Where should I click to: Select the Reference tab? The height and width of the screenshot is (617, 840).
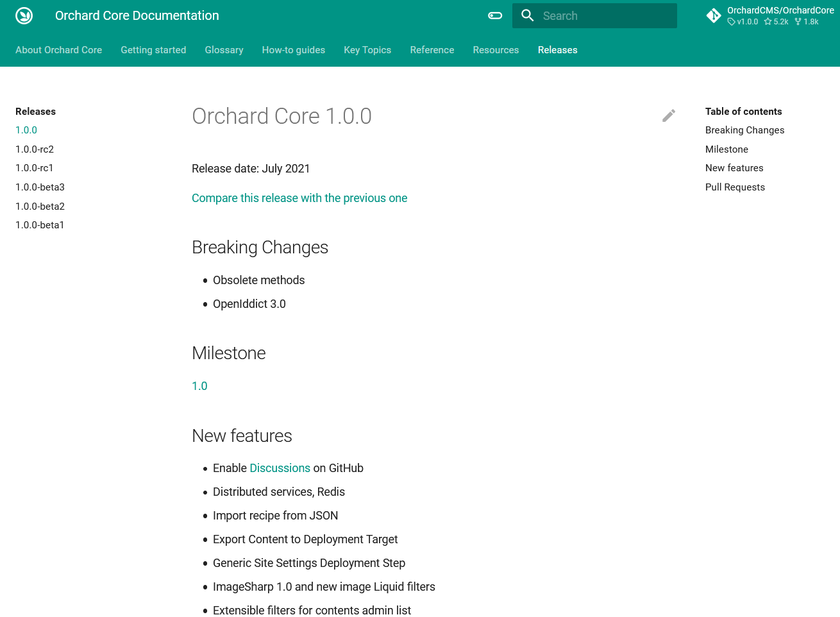[x=432, y=50]
